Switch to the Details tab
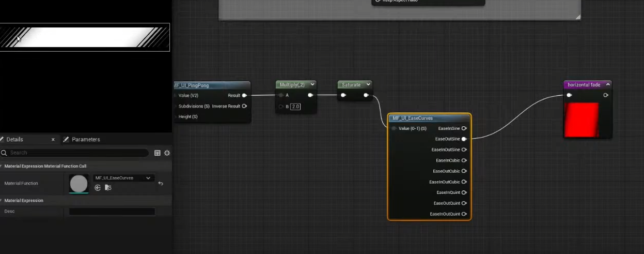This screenshot has height=254, width=644. 14,140
